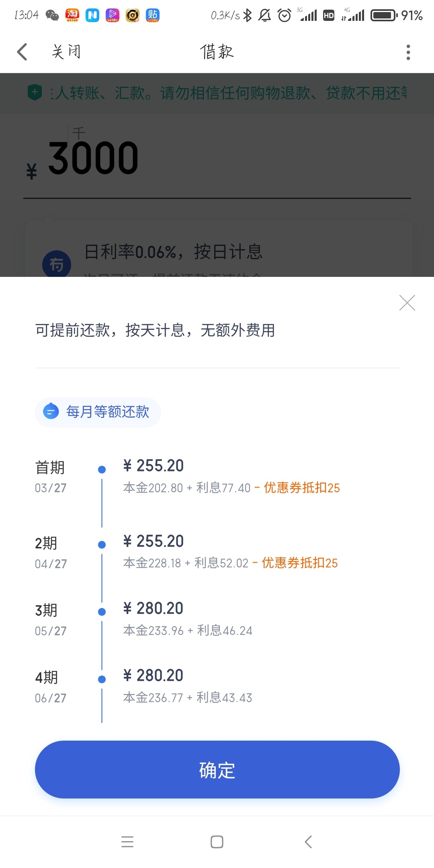
Task: Close the repayment plan sheet with X
Action: [407, 303]
